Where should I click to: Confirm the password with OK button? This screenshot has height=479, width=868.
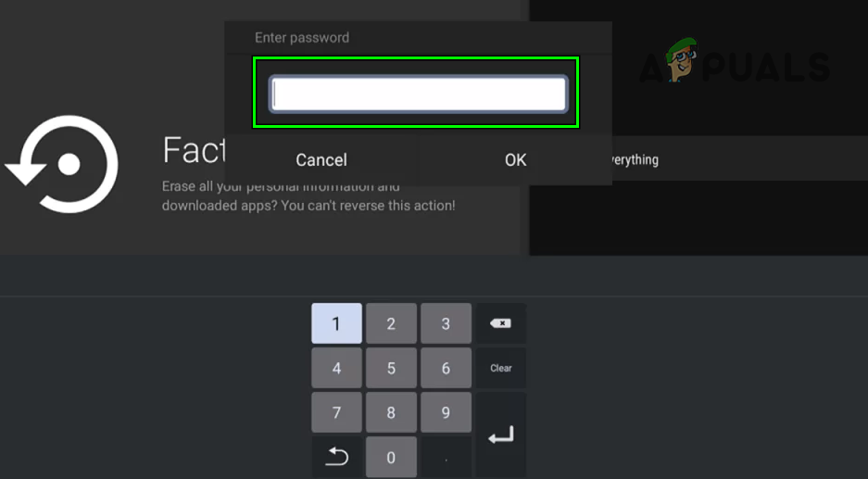pos(515,160)
